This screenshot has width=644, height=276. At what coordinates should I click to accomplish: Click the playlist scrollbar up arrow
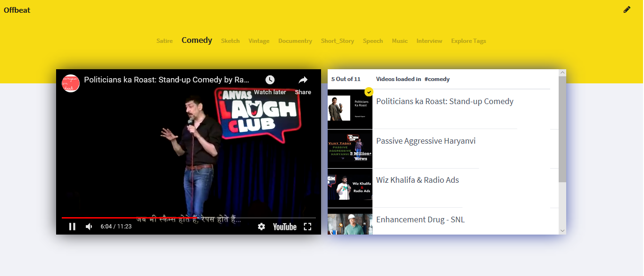[562, 73]
